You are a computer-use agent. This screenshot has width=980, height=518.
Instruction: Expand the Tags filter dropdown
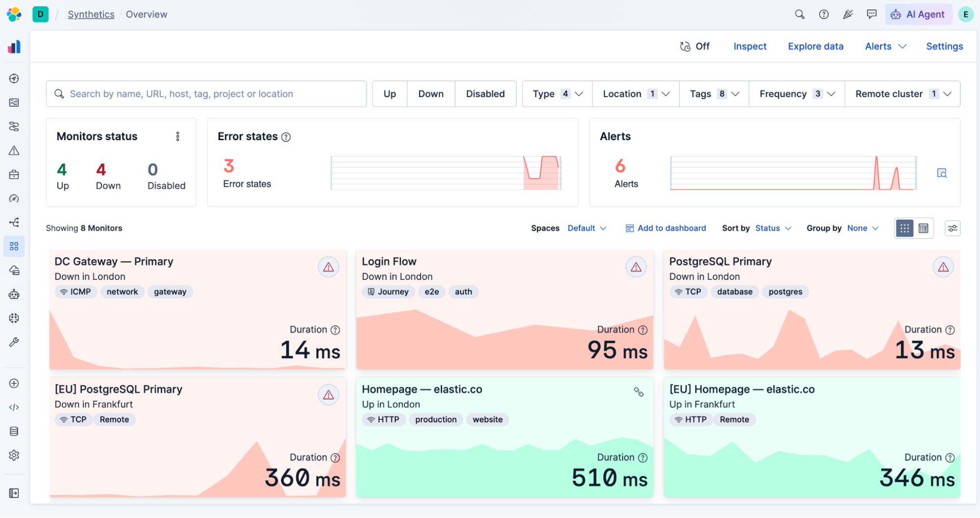coord(714,94)
